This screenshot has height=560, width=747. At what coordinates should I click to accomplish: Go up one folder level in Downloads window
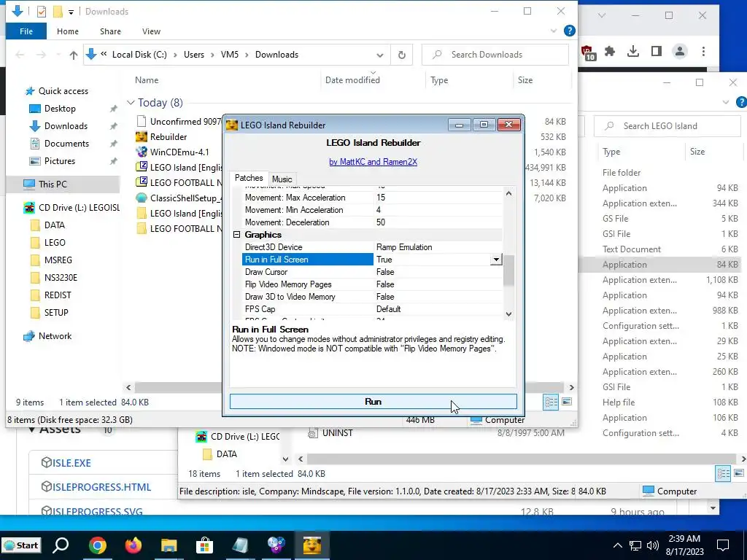[74, 55]
